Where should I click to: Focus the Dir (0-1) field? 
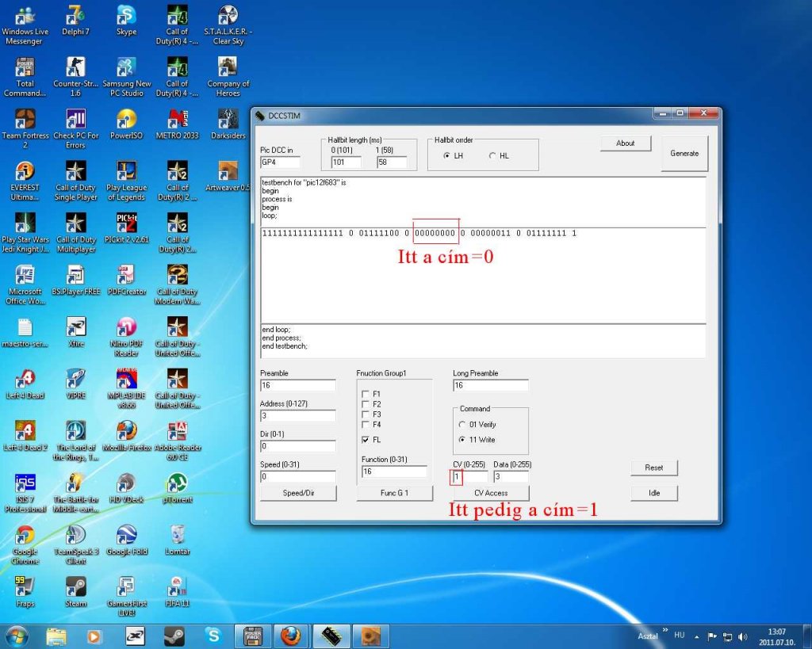(298, 446)
